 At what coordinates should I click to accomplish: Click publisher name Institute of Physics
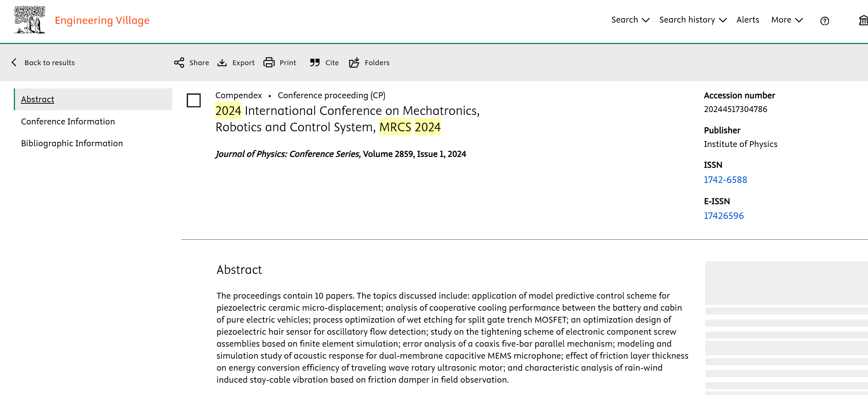[741, 144]
